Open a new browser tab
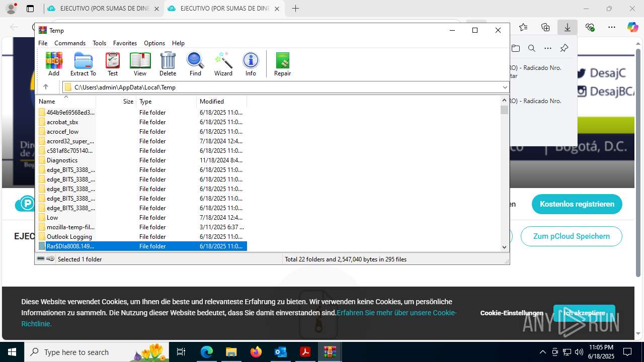 [x=295, y=9]
